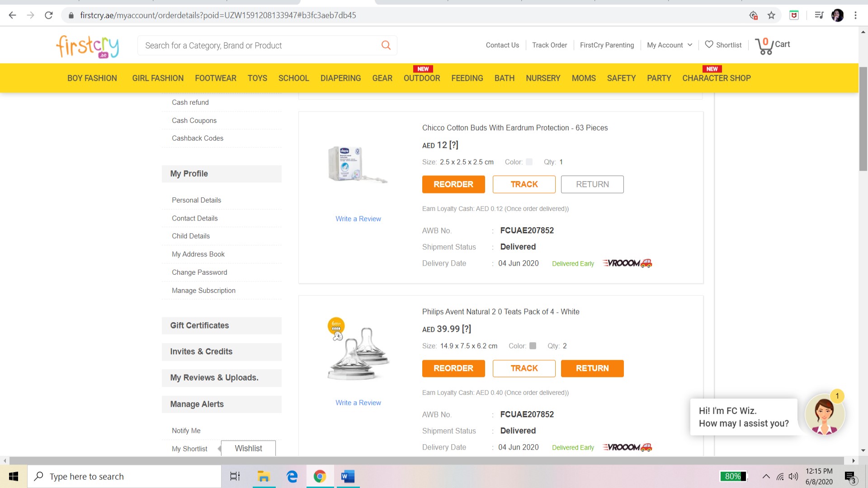
Task: Click the vertical page scrollbar
Action: [863, 118]
